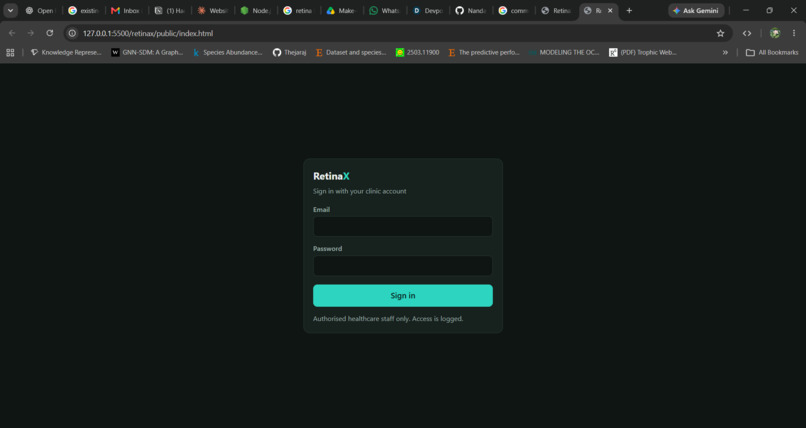
Task: Open the 'Thejaraj' GitHub bookmark
Action: 289,52
